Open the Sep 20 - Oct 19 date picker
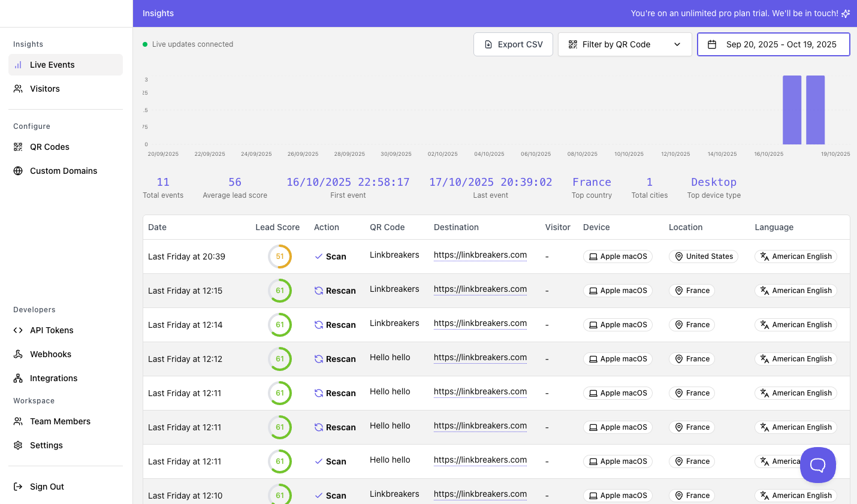The height and width of the screenshot is (504, 857). [780, 44]
